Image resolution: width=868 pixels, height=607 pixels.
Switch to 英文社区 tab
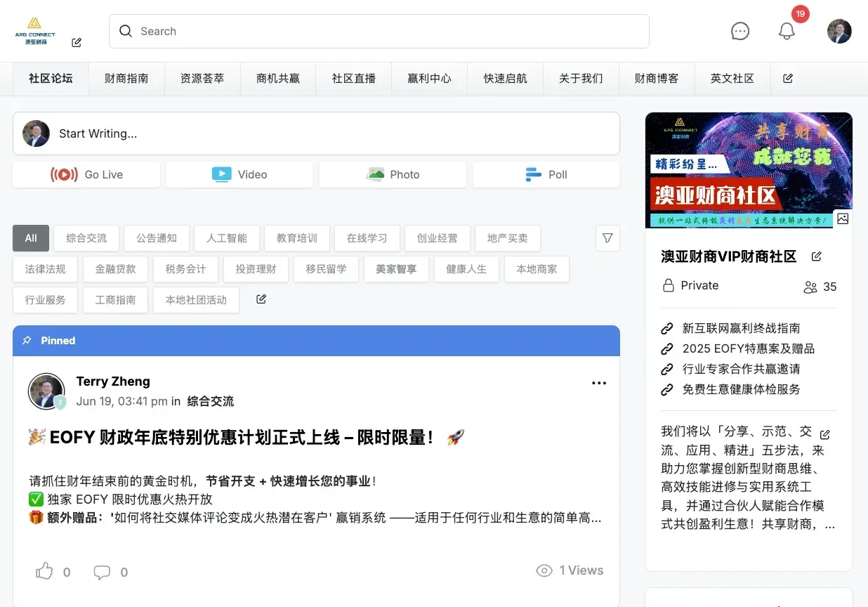(x=732, y=79)
